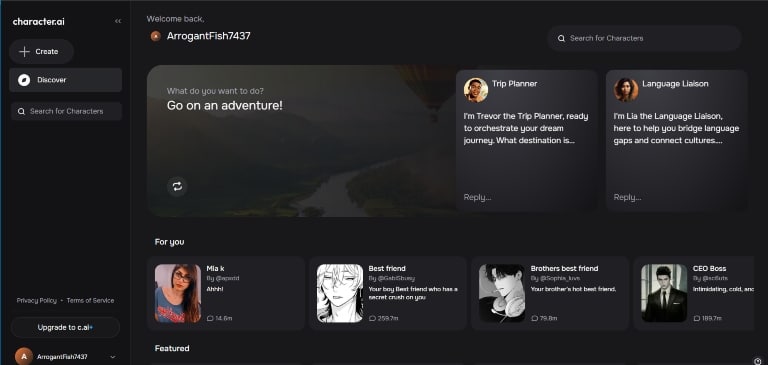Click the Language Liaison avatar
Image resolution: width=768 pixels, height=365 pixels.
coord(626,90)
